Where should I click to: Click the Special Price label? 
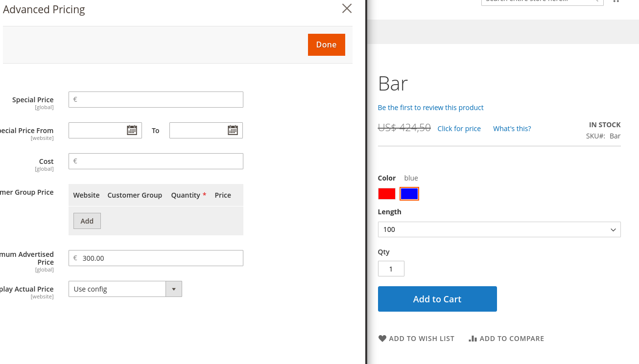(x=33, y=100)
